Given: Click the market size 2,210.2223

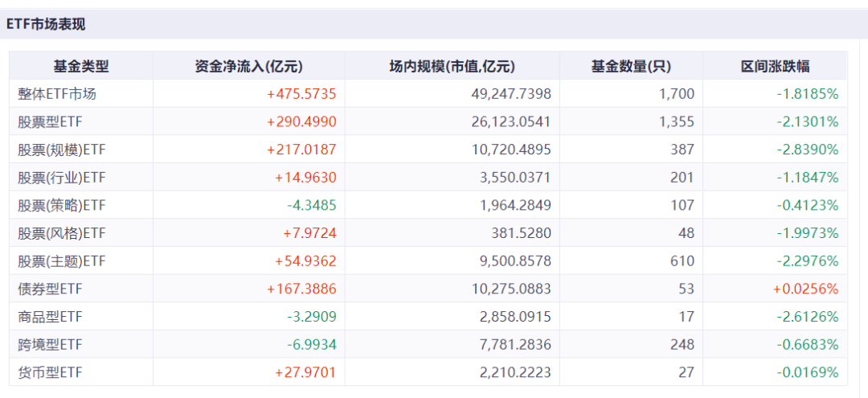Looking at the screenshot, I should click(517, 373).
